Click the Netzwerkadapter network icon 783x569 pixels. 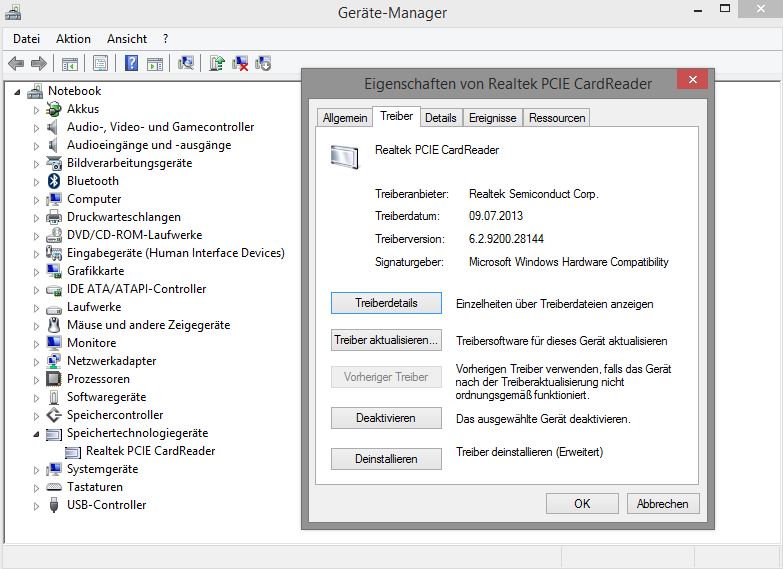click(53, 361)
